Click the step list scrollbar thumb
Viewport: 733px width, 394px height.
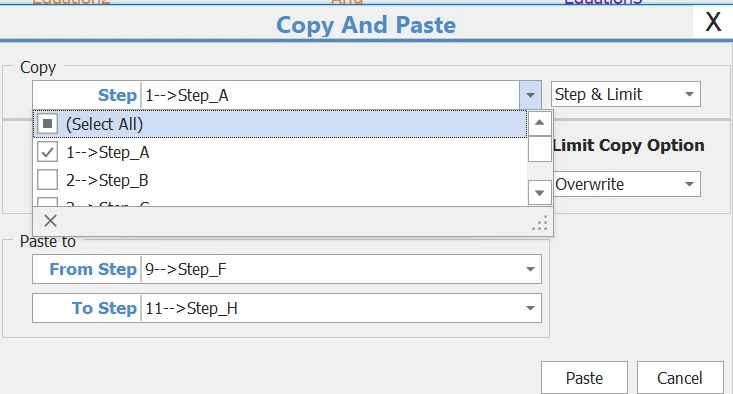(x=539, y=149)
